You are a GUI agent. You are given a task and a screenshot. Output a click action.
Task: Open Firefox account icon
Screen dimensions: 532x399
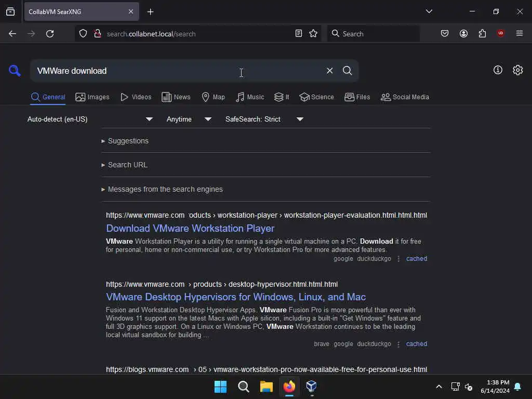pos(463,33)
